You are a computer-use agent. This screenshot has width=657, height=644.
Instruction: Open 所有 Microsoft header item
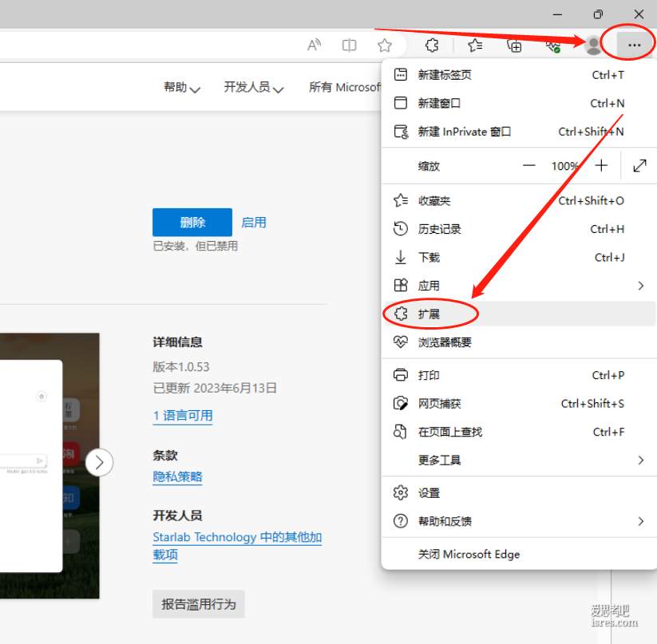coord(345,87)
